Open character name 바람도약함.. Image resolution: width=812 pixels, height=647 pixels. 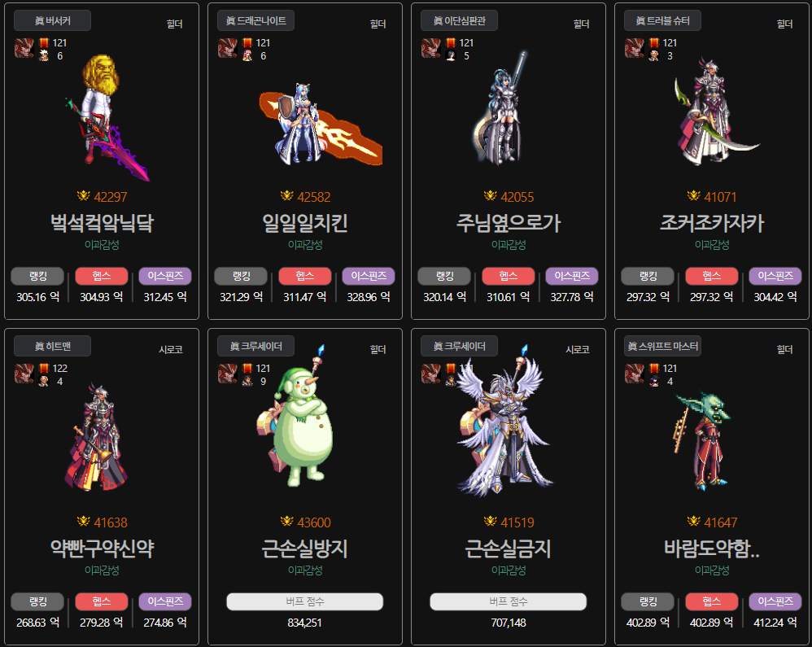click(712, 549)
